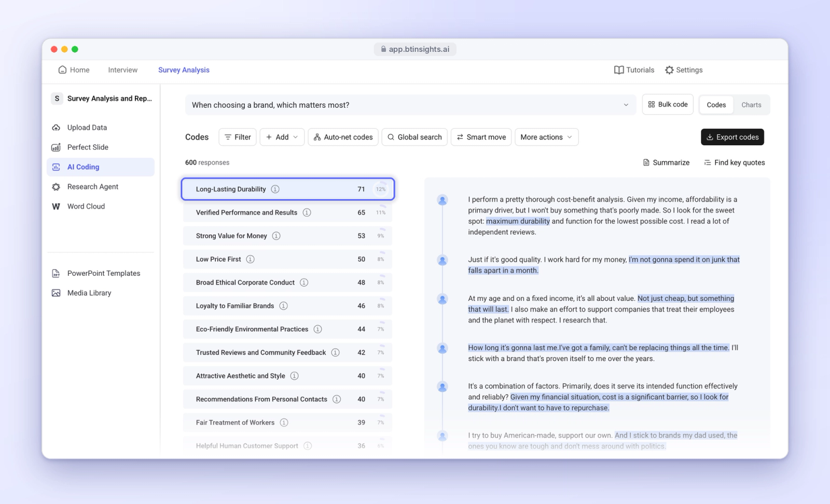Click the Research Agent icon
The height and width of the screenshot is (504, 830).
tap(56, 187)
